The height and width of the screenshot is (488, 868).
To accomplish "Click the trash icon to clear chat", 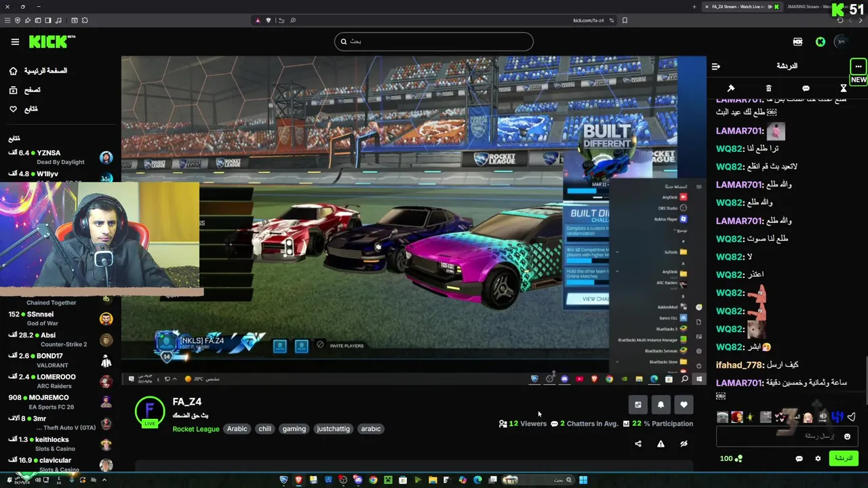I will [x=768, y=88].
